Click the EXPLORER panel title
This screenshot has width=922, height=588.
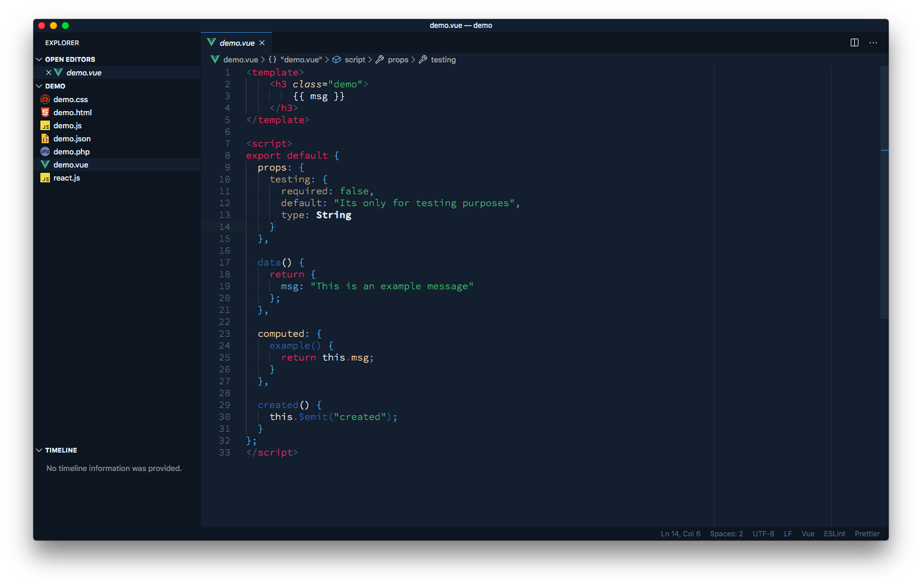[62, 43]
